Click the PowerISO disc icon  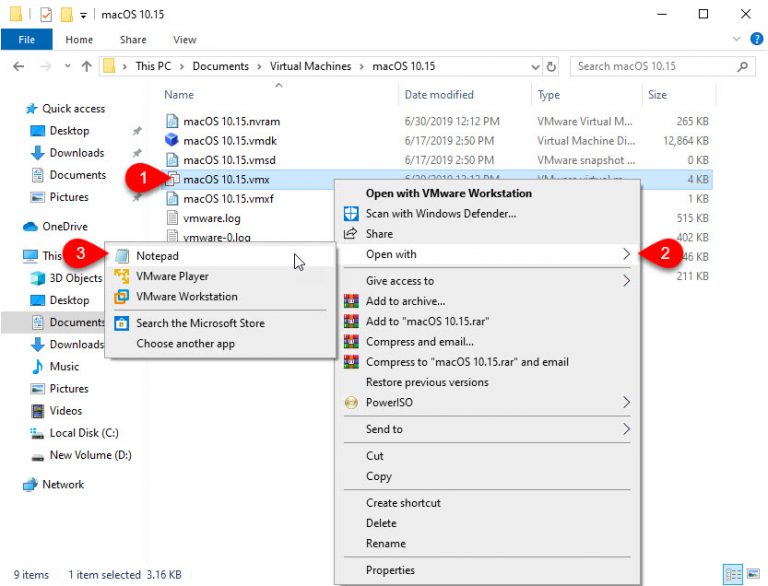tap(351, 402)
